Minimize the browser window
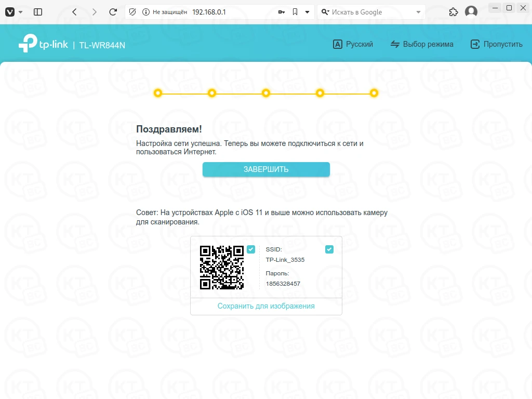This screenshot has width=532, height=399. click(x=495, y=8)
